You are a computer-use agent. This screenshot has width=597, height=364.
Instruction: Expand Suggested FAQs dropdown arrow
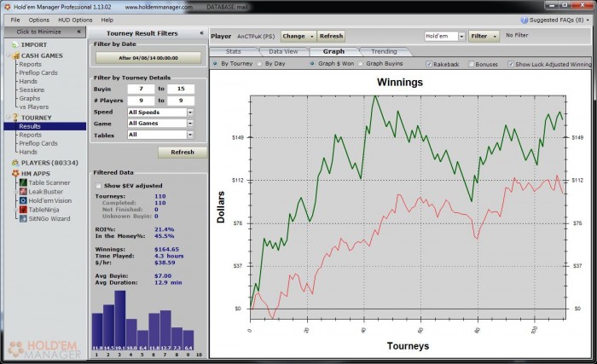588,20
